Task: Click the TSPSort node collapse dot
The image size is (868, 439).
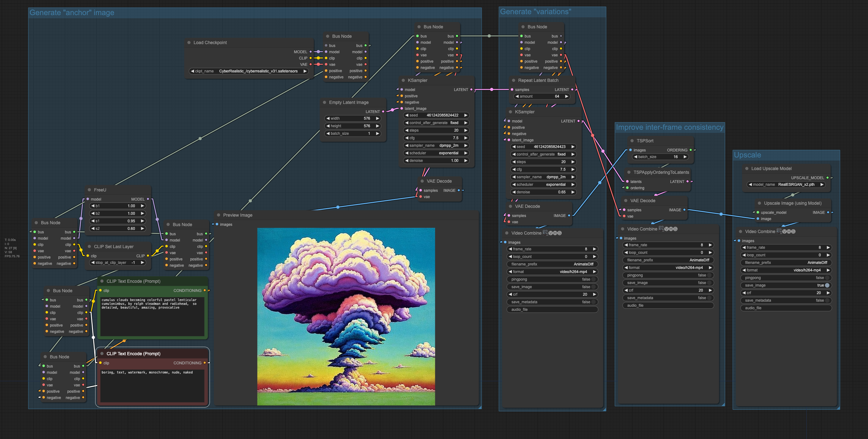Action: (x=632, y=141)
